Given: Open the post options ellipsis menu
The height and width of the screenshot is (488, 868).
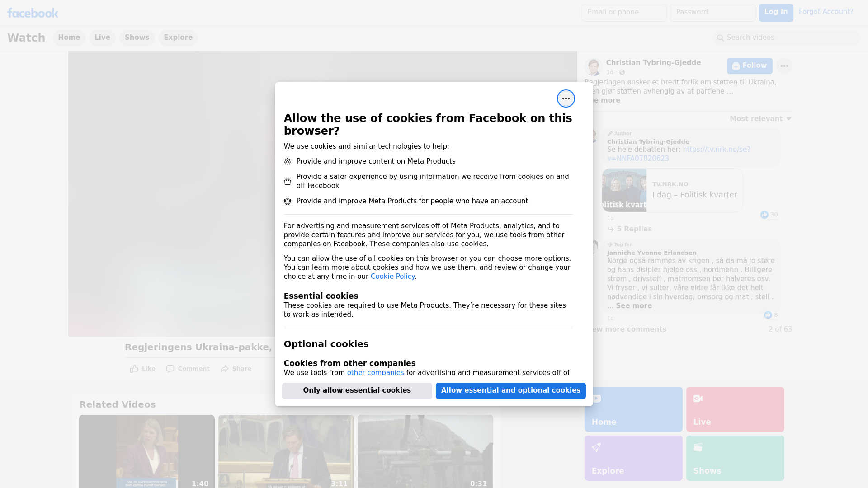Looking at the screenshot, I should click(784, 66).
